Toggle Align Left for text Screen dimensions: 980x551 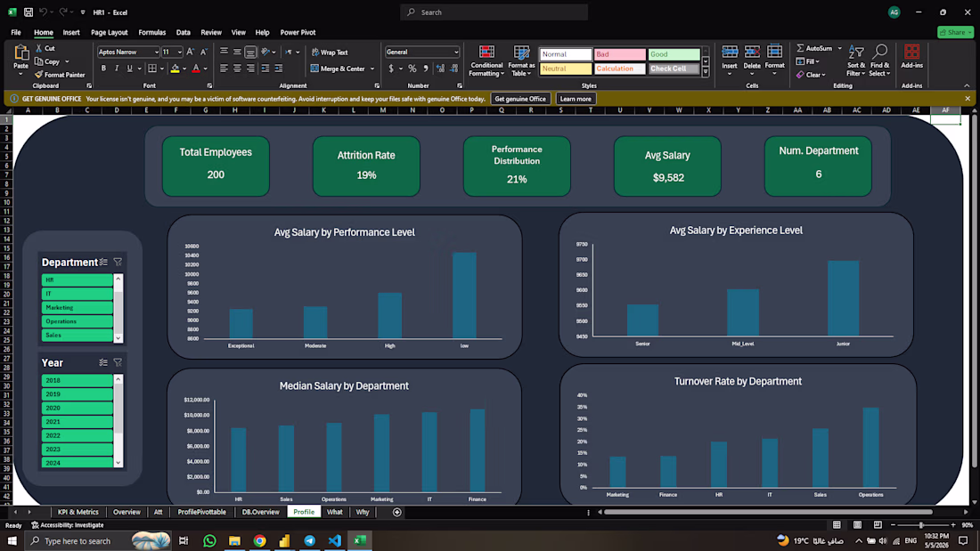pyautogui.click(x=224, y=69)
